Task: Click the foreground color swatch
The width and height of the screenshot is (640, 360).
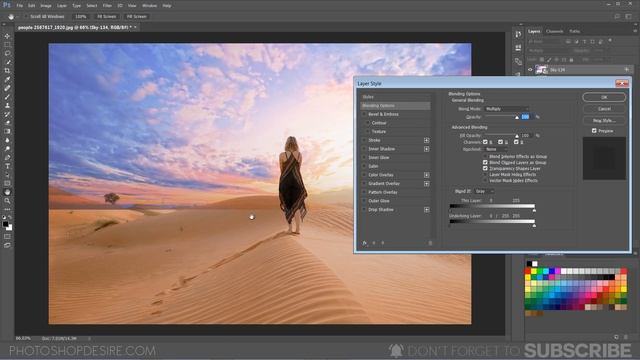Action: [x=6, y=224]
